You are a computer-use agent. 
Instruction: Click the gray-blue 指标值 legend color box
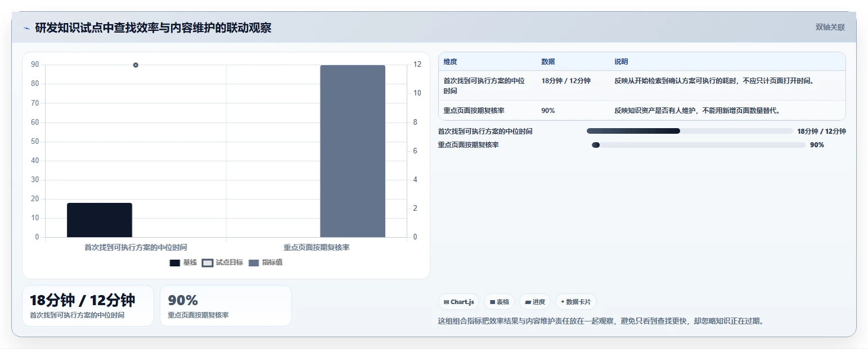tap(254, 263)
